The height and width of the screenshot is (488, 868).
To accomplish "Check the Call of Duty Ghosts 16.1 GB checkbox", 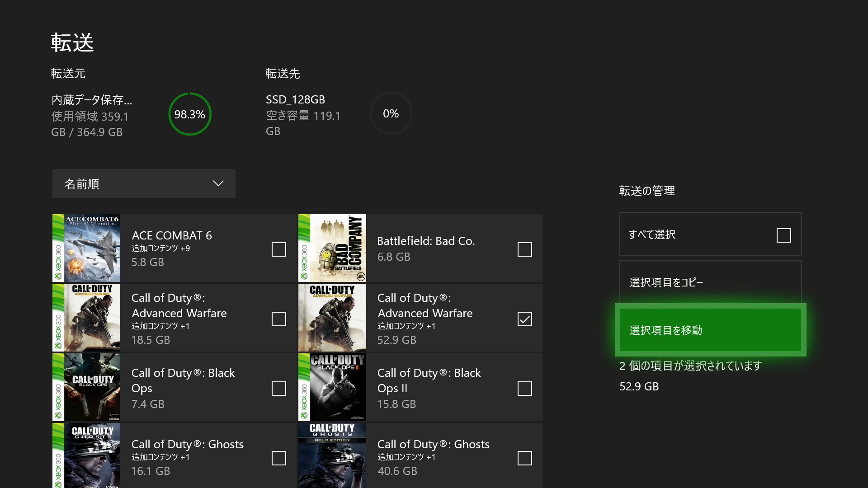I will coord(279,458).
